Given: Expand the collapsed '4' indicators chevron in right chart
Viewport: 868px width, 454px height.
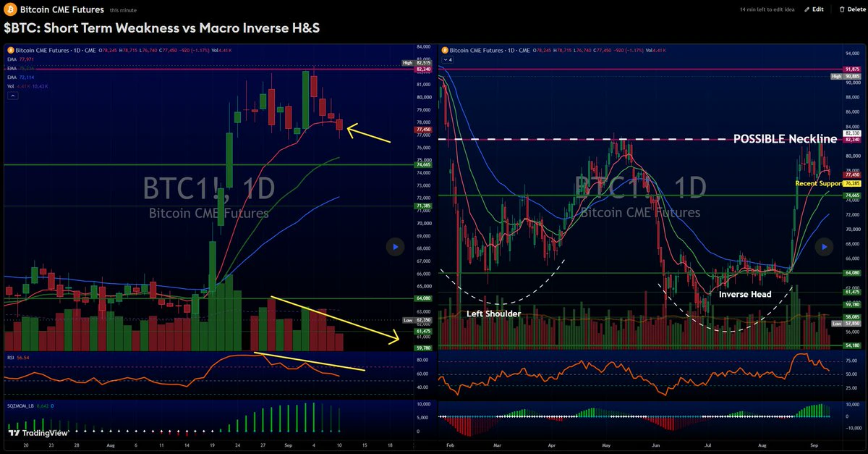Looking at the screenshot, I should [447, 59].
